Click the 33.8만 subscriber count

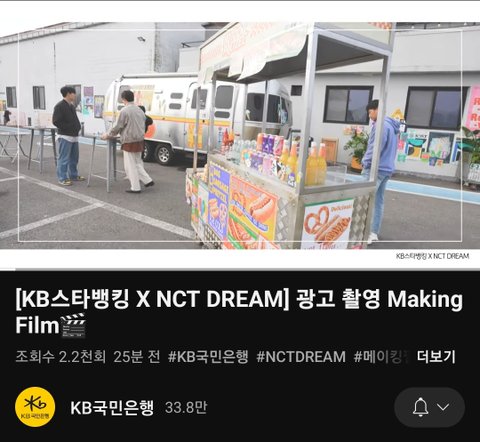coord(186,407)
